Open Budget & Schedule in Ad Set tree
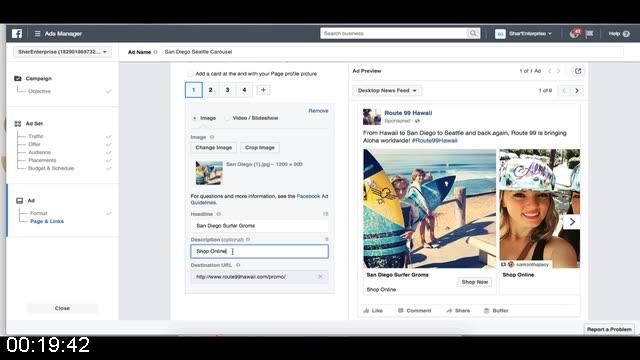 (51, 168)
